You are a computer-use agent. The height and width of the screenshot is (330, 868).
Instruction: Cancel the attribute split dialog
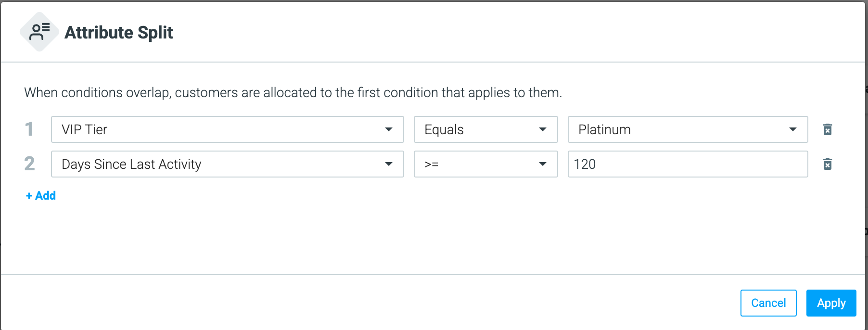pos(768,303)
